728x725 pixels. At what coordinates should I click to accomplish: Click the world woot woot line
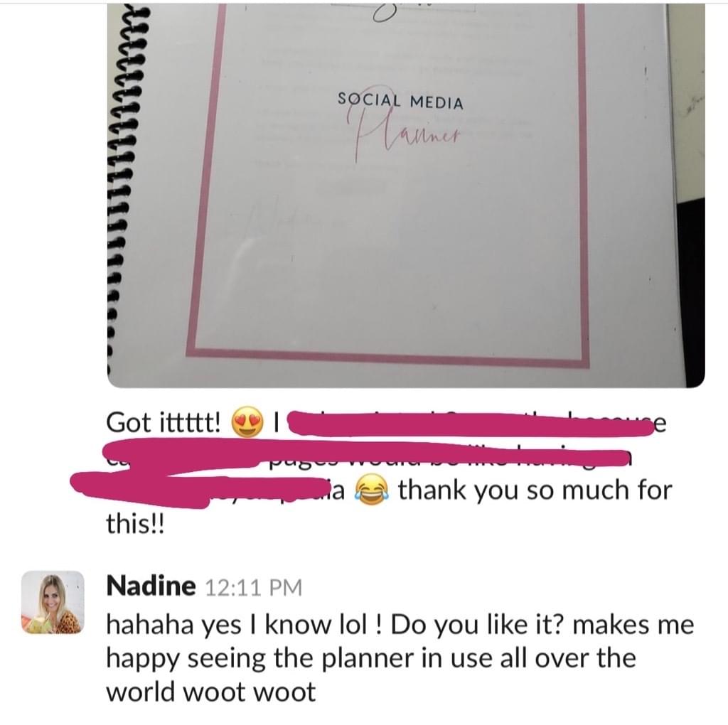point(211,692)
